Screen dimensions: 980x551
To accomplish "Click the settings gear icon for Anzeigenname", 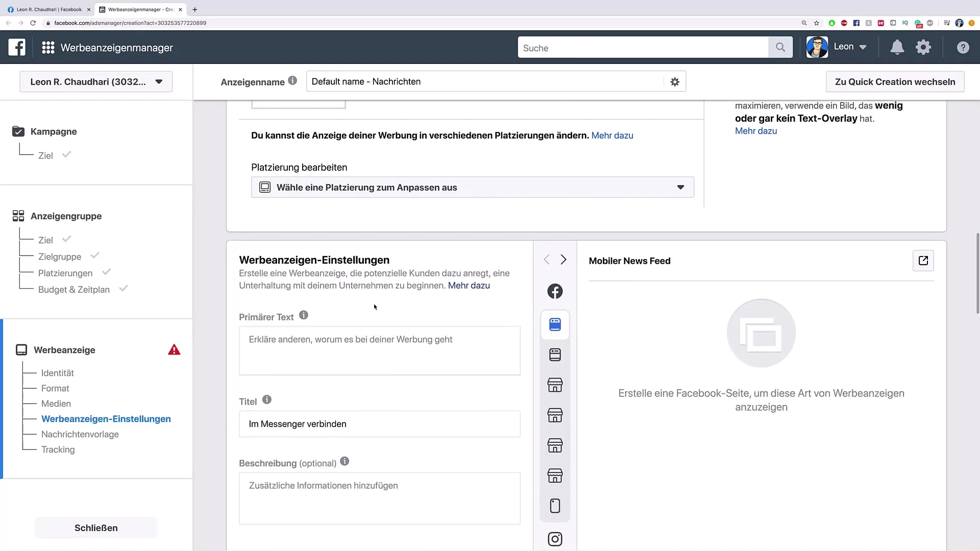I will coord(675,82).
